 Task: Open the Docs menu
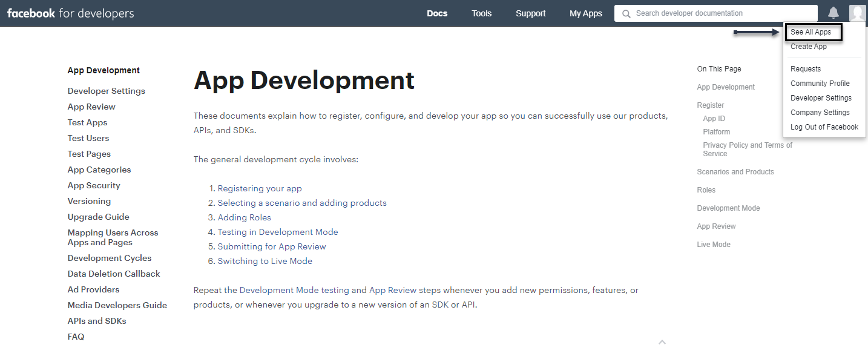click(437, 13)
